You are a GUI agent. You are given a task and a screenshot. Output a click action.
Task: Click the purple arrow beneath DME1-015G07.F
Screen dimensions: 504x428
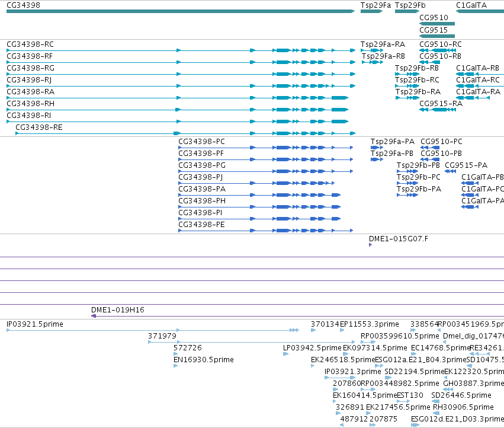pos(370,245)
